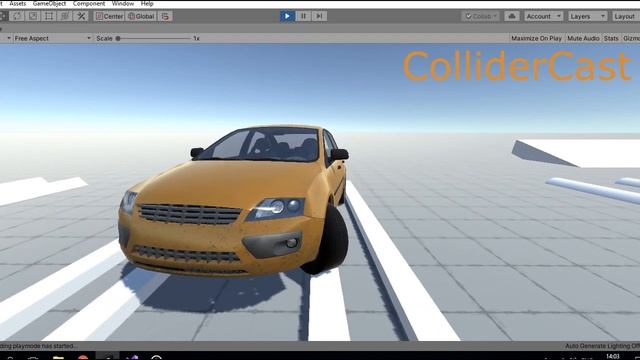Toggle handle rotation Global button

point(141,16)
